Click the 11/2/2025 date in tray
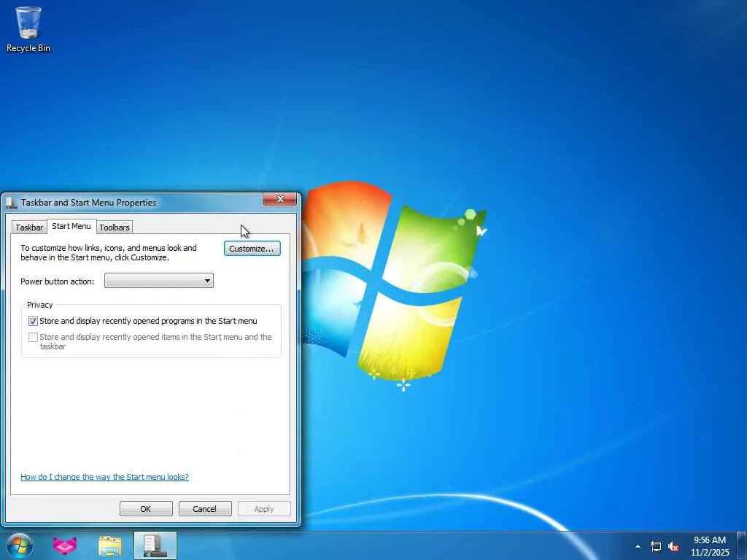Image resolution: width=747 pixels, height=560 pixels. coord(710,553)
